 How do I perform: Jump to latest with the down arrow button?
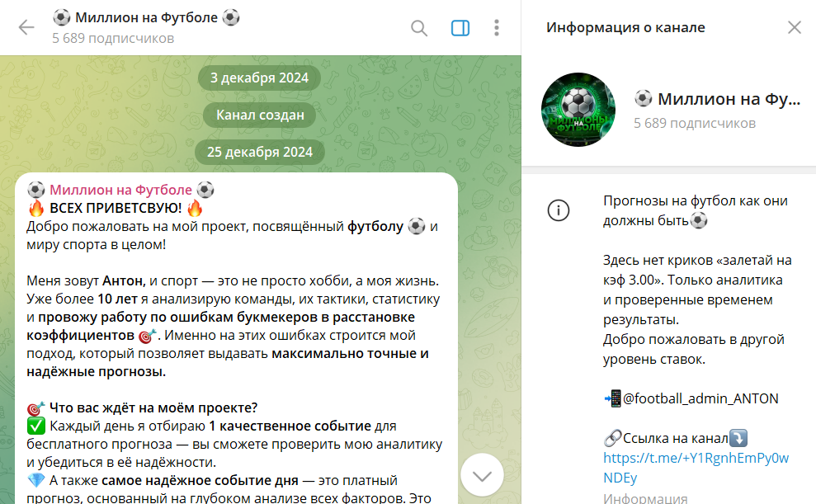pos(482,475)
